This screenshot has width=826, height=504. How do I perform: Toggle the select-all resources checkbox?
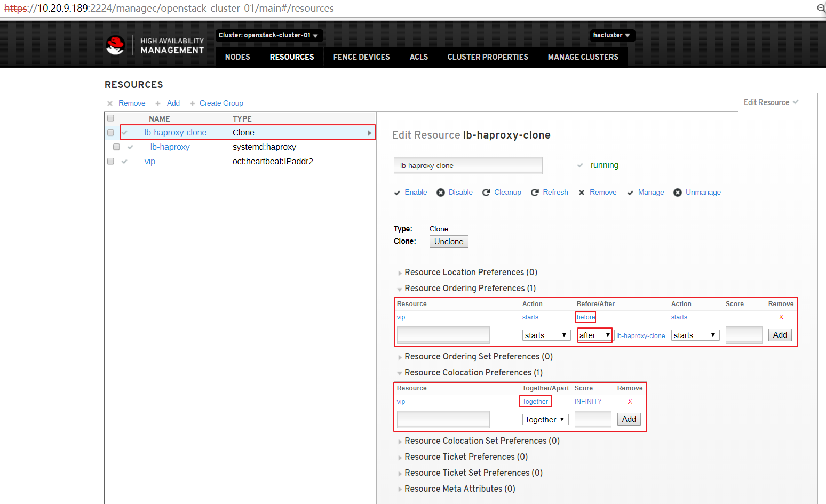tap(111, 118)
